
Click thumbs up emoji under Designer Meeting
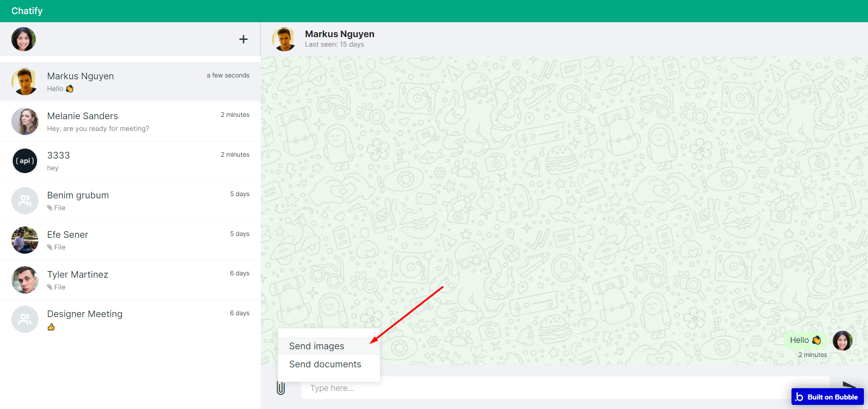(51, 327)
